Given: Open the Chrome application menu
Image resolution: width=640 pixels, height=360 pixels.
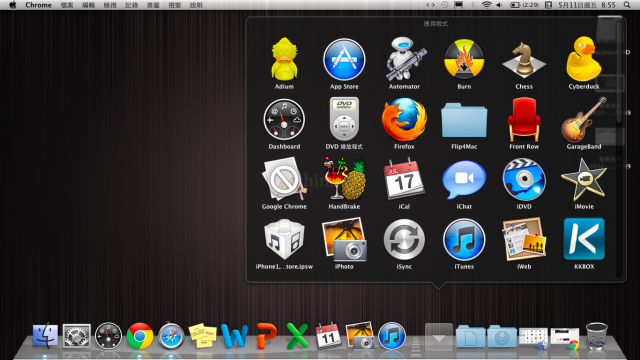Looking at the screenshot, I should pyautogui.click(x=38, y=5).
